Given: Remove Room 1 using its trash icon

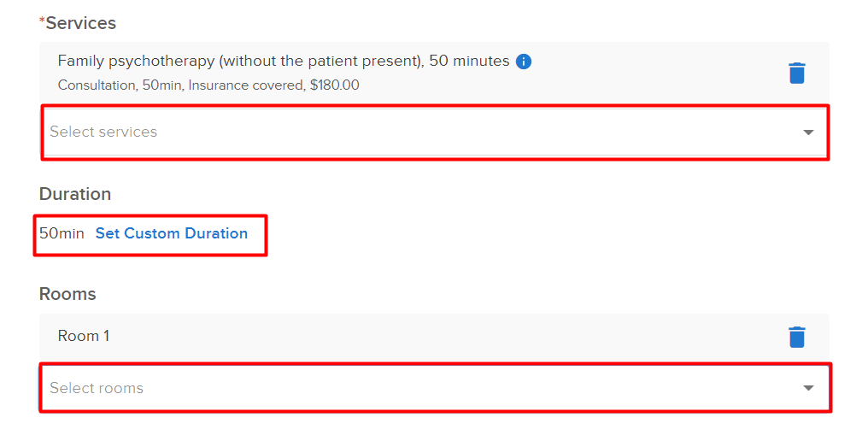Looking at the screenshot, I should [x=796, y=337].
